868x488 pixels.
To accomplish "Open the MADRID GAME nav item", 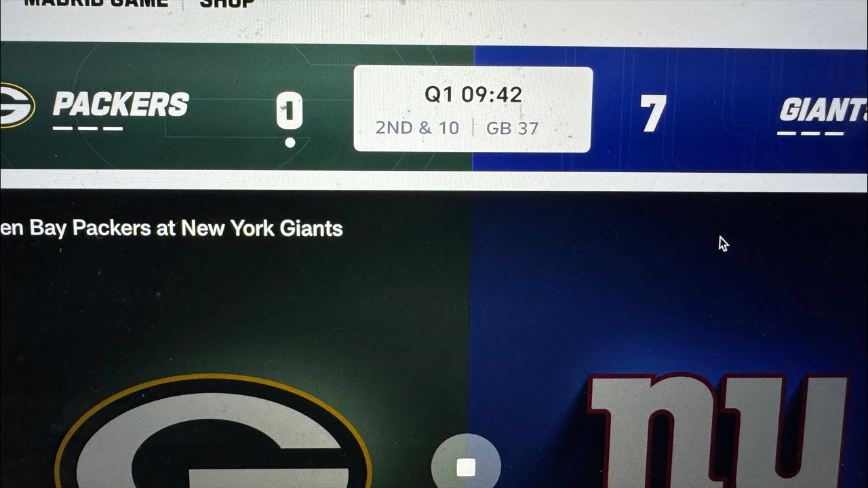I will click(x=96, y=2).
